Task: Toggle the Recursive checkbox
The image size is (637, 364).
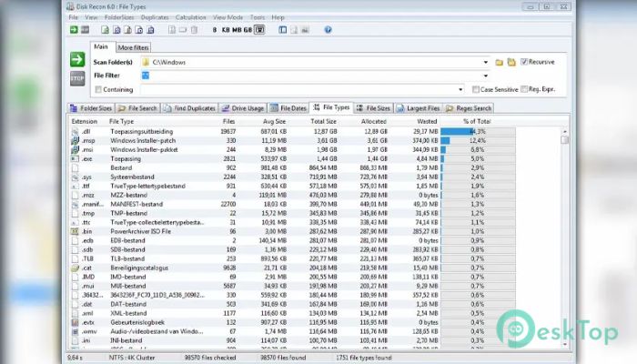Action: click(x=524, y=62)
